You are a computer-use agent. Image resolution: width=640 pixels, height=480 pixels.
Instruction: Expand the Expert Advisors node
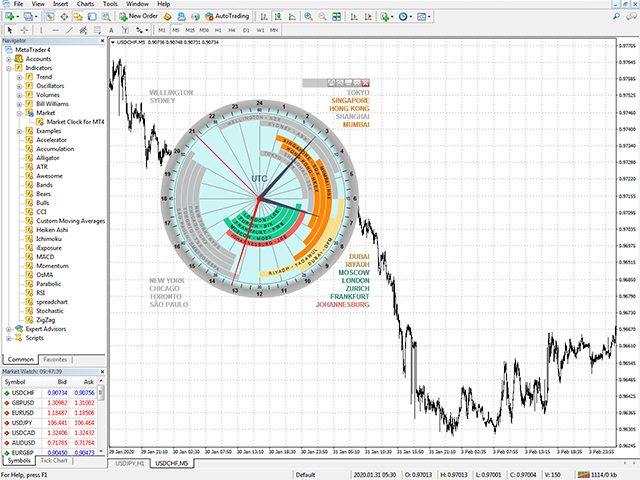coord(9,329)
